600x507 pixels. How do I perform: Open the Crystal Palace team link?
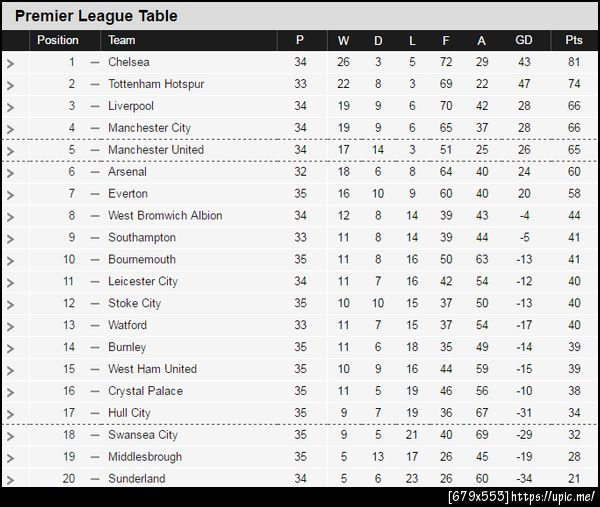pos(145,391)
